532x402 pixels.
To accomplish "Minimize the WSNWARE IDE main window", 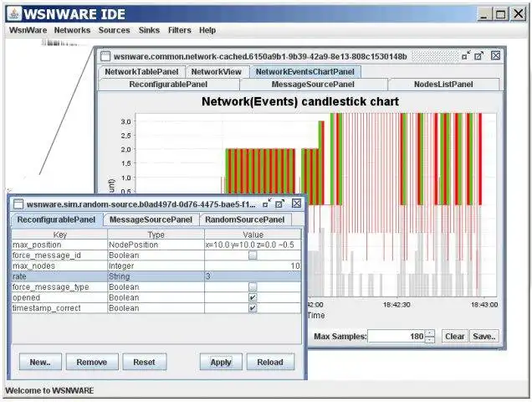I will [x=483, y=14].
